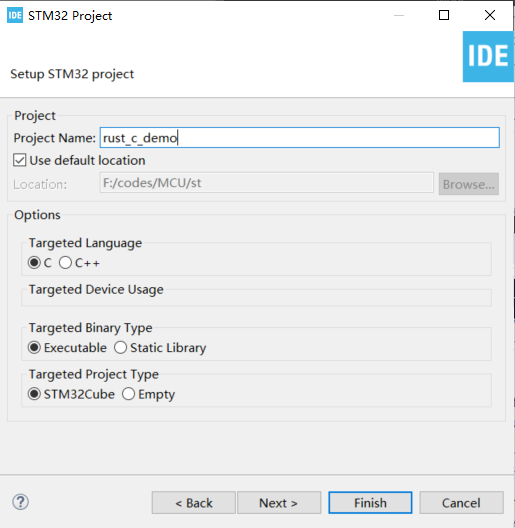Choose Executable binary type

[34, 348]
